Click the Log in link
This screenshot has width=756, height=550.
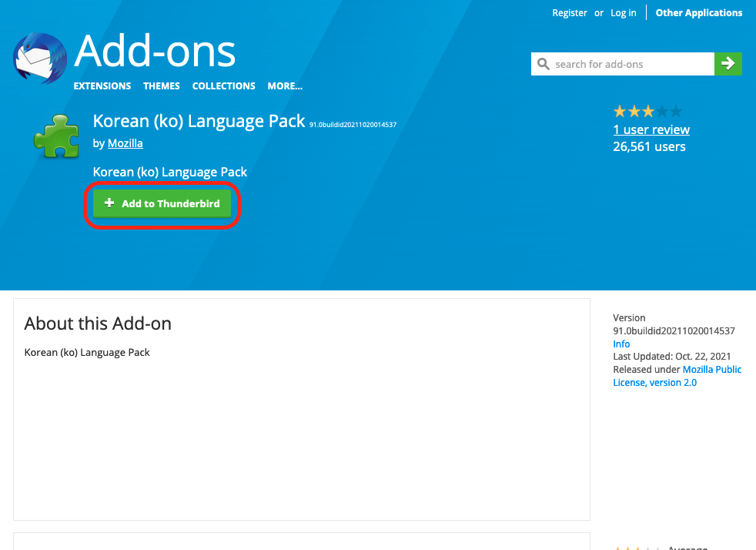pyautogui.click(x=624, y=13)
